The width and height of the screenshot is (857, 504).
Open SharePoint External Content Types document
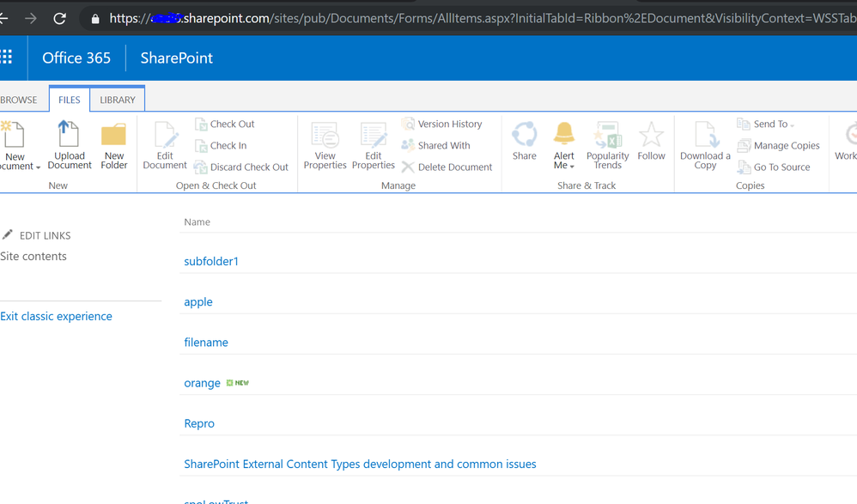click(360, 465)
